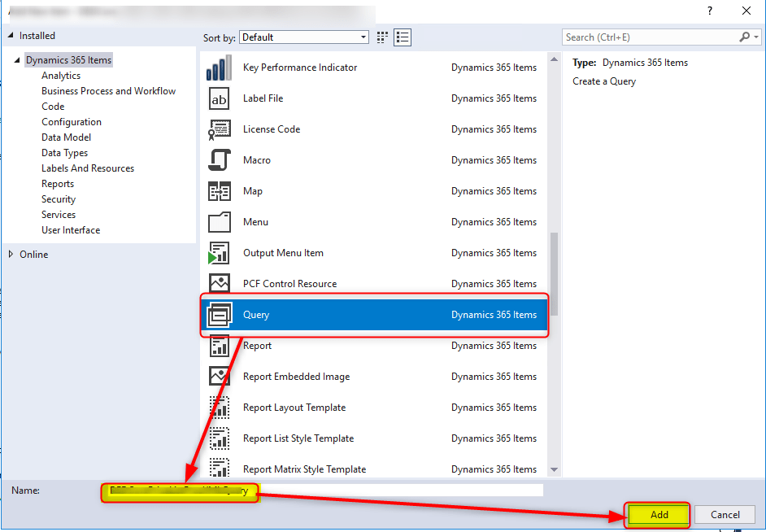Switch to the list details view
The height and width of the screenshot is (532, 766).
click(403, 37)
